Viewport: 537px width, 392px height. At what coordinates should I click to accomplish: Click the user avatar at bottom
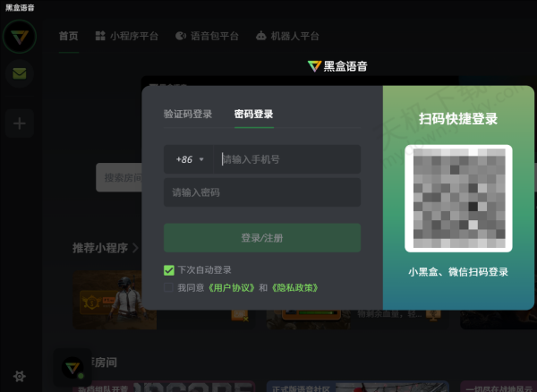[x=72, y=367]
